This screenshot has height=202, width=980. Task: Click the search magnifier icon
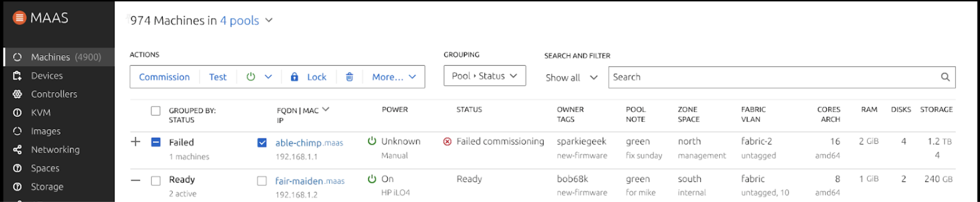[945, 77]
